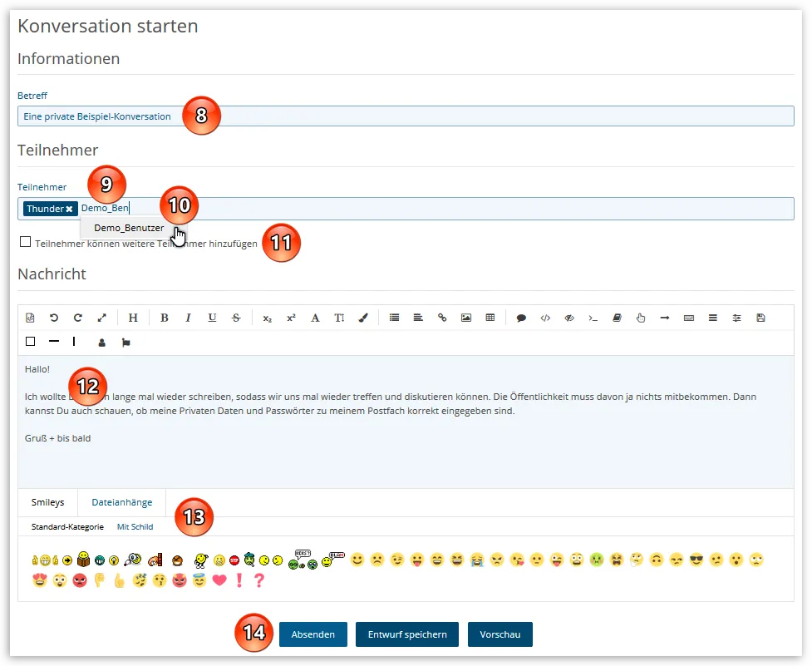Open the font color brush icon
The image size is (812, 666).
(x=363, y=318)
